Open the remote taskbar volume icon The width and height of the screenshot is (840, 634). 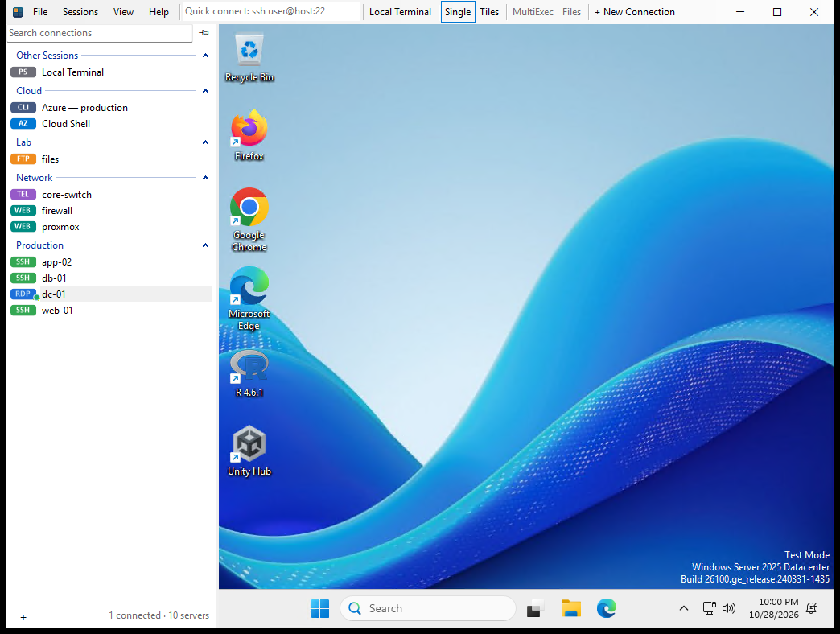(729, 608)
